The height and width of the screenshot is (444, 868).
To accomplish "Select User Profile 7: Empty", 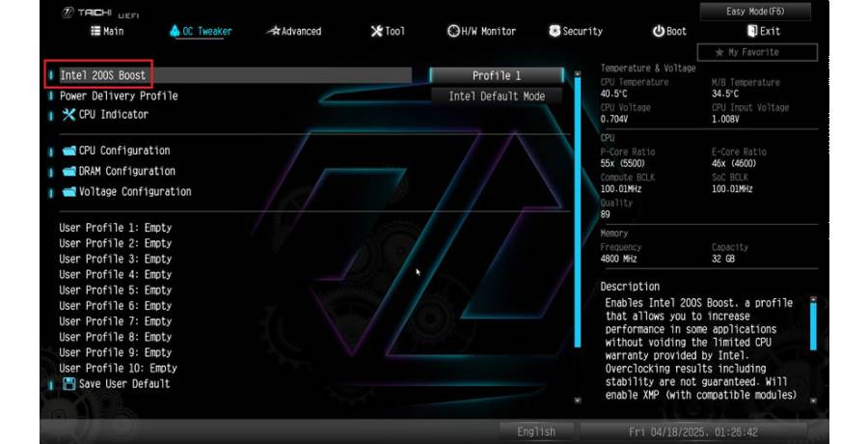I will click(x=116, y=321).
